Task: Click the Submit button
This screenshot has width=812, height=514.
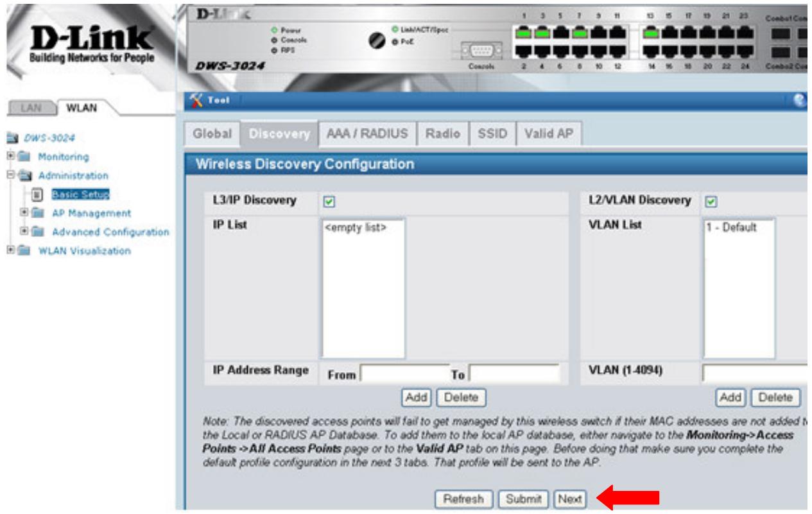Action: coord(523,499)
